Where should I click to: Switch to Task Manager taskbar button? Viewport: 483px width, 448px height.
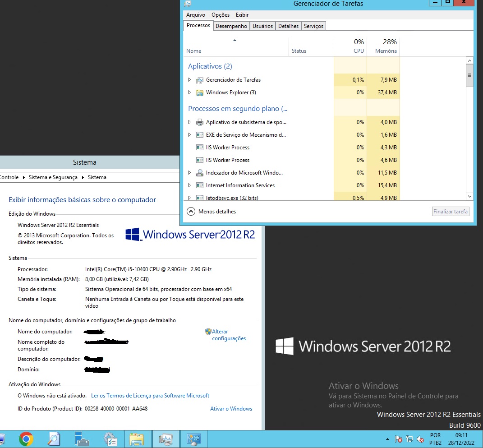[166, 439]
